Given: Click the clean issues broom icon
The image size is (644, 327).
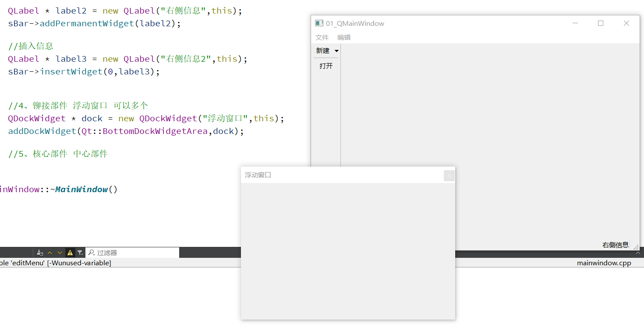Looking at the screenshot, I should [x=39, y=252].
